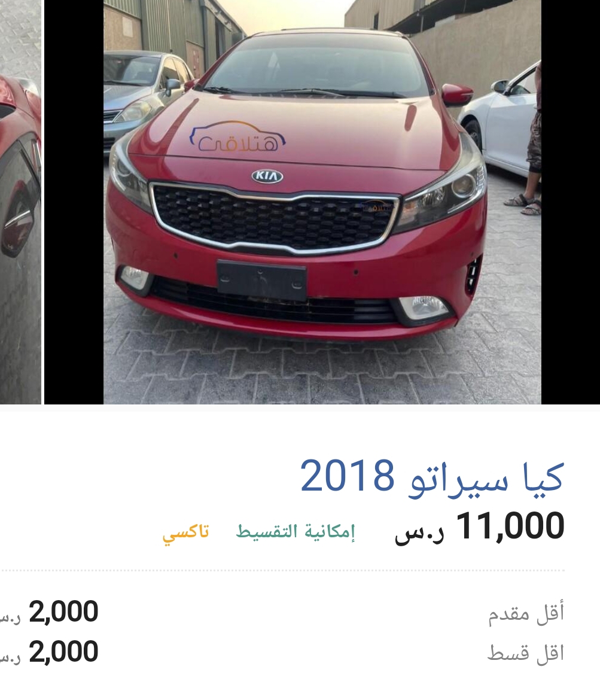Show the previous photo peeking at the left edge

tap(20, 202)
